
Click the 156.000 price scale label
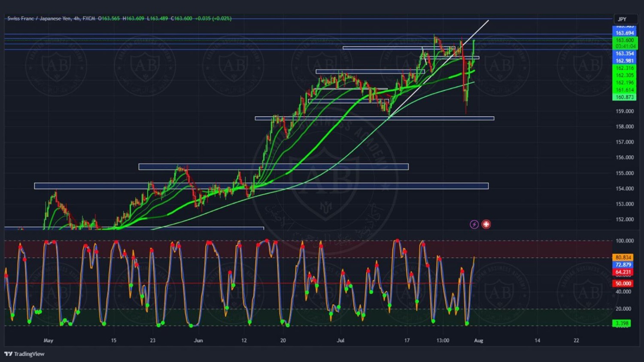(x=625, y=157)
